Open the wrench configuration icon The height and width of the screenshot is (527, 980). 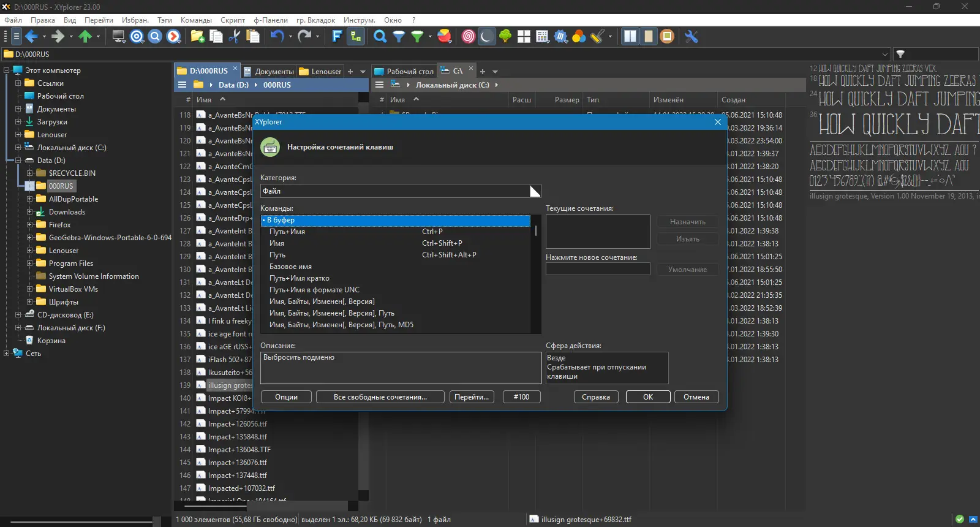tap(692, 37)
